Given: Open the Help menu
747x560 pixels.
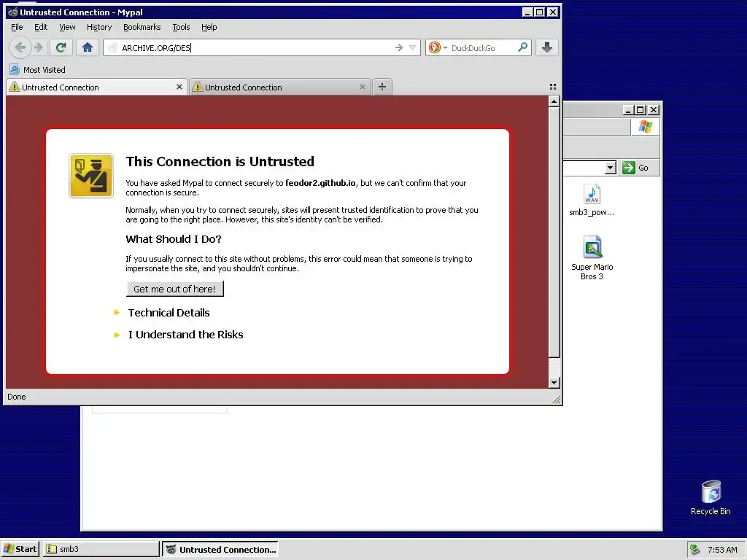Looking at the screenshot, I should click(209, 27).
